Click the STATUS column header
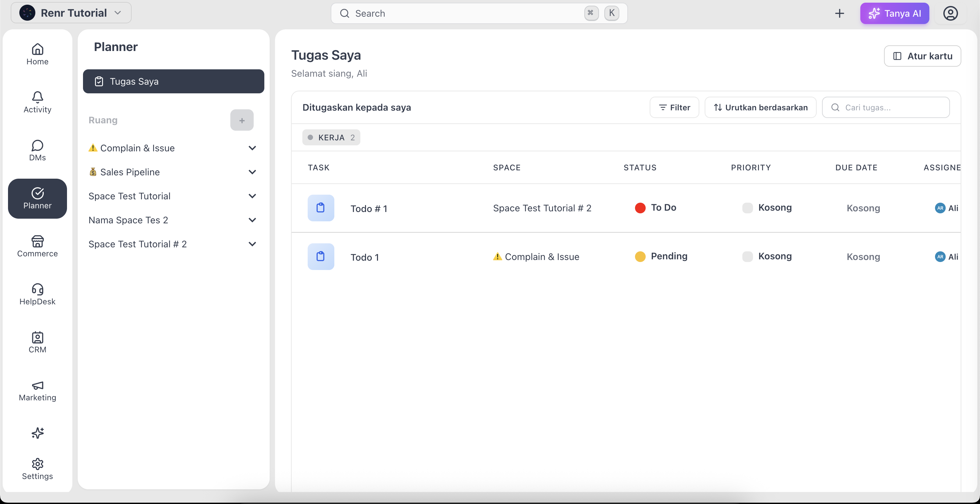The width and height of the screenshot is (980, 504). click(640, 167)
